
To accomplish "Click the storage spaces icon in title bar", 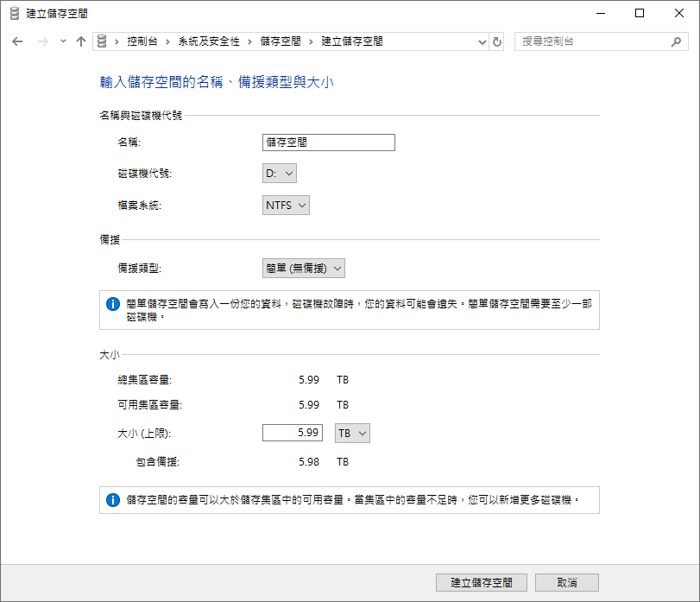I will pos(14,14).
